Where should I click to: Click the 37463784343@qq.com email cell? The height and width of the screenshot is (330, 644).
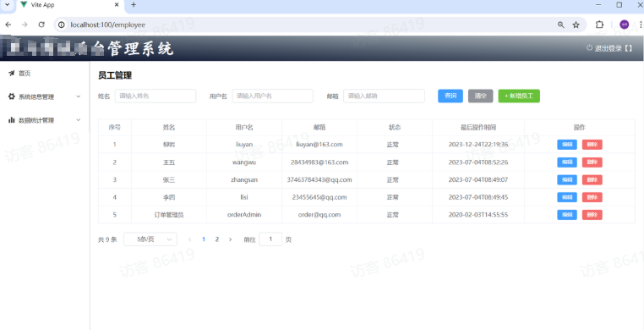point(319,179)
